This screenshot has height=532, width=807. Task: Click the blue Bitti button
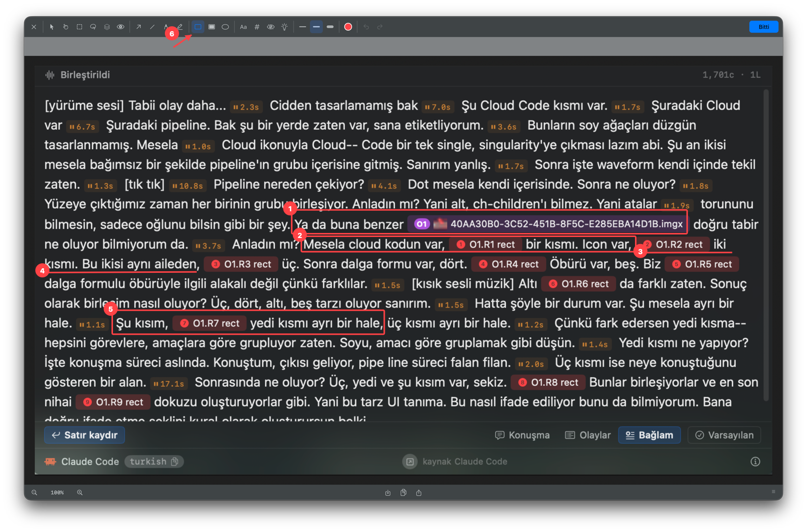pos(764,27)
